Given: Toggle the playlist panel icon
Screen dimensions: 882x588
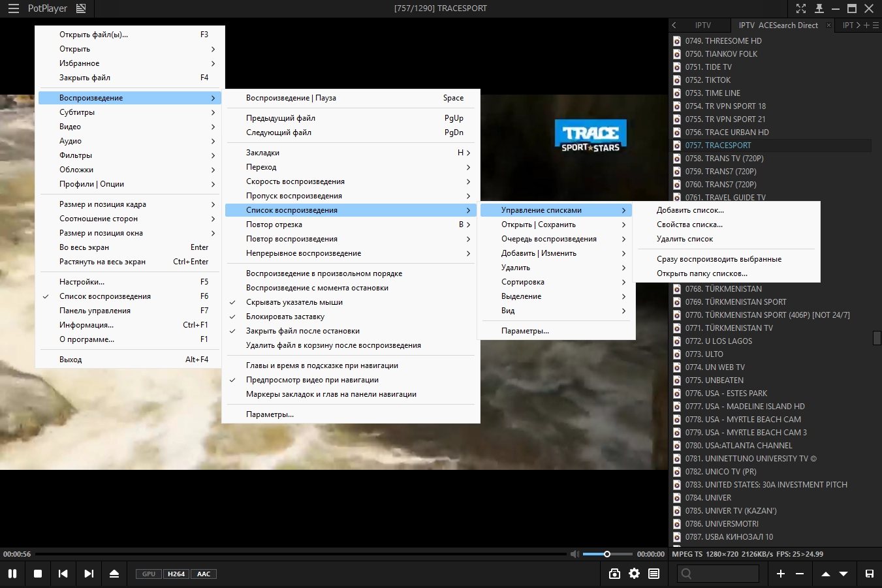Looking at the screenshot, I should (x=654, y=574).
